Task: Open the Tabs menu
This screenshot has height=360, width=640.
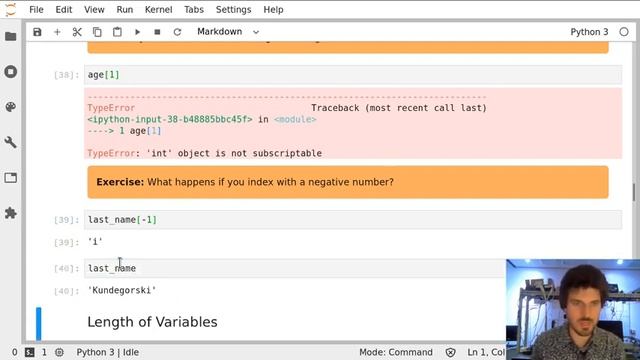Action: tap(194, 9)
